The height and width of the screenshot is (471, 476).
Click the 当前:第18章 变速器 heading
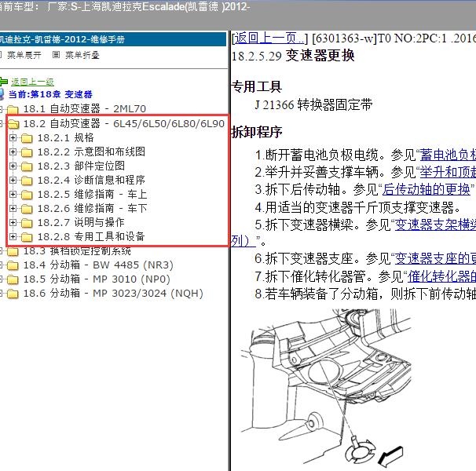tap(50, 94)
